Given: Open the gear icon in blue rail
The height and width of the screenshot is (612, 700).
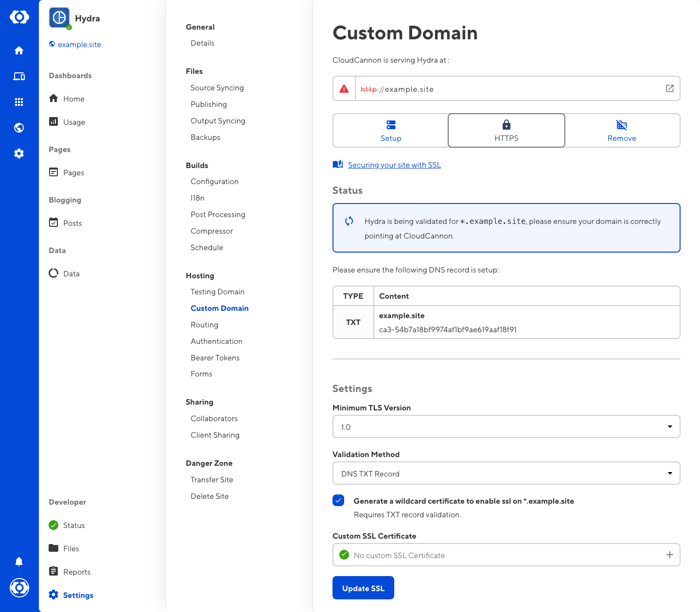Looking at the screenshot, I should pyautogui.click(x=19, y=153).
